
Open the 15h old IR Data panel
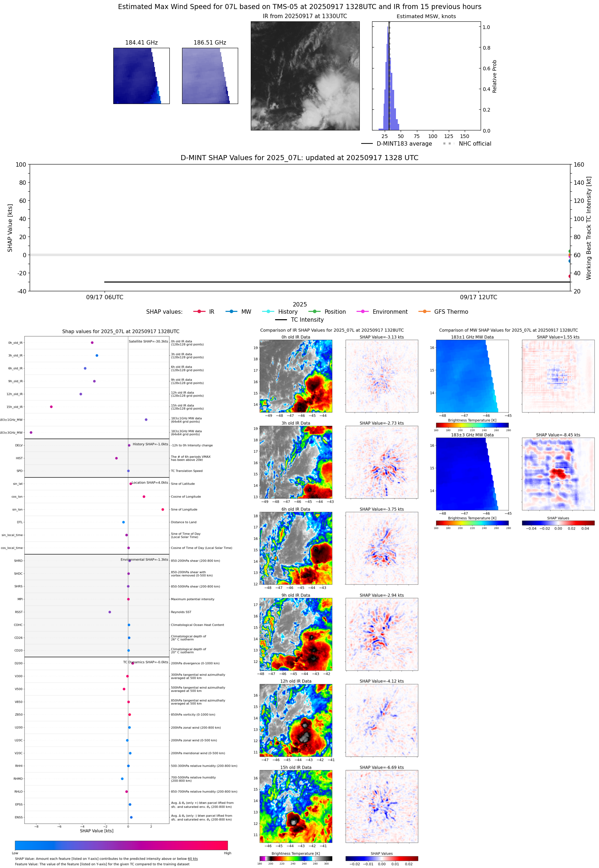tap(296, 806)
